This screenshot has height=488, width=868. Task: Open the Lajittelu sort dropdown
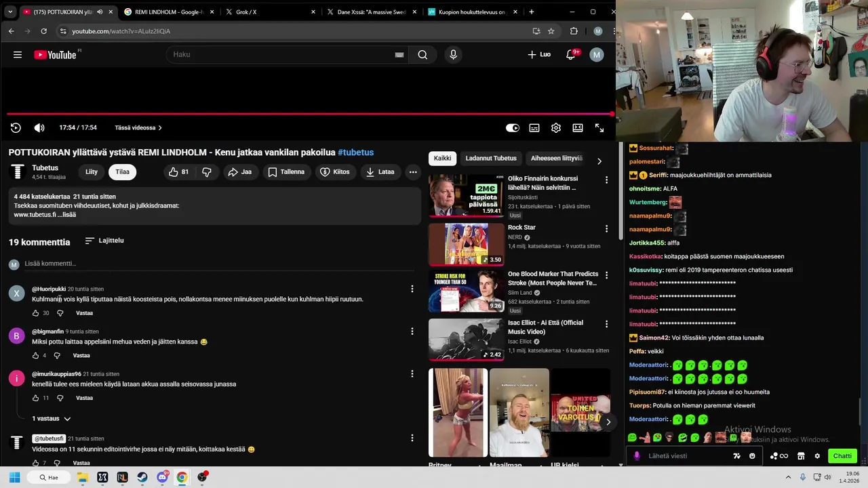point(104,241)
